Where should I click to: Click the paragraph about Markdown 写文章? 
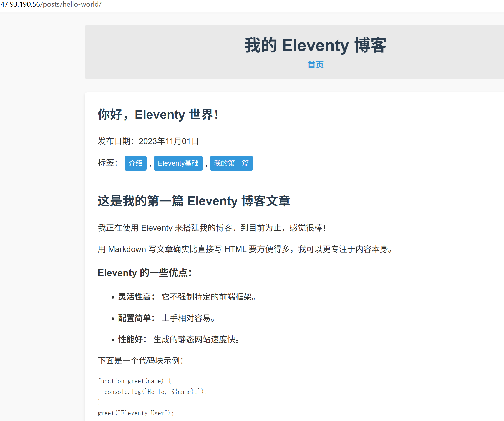245,249
